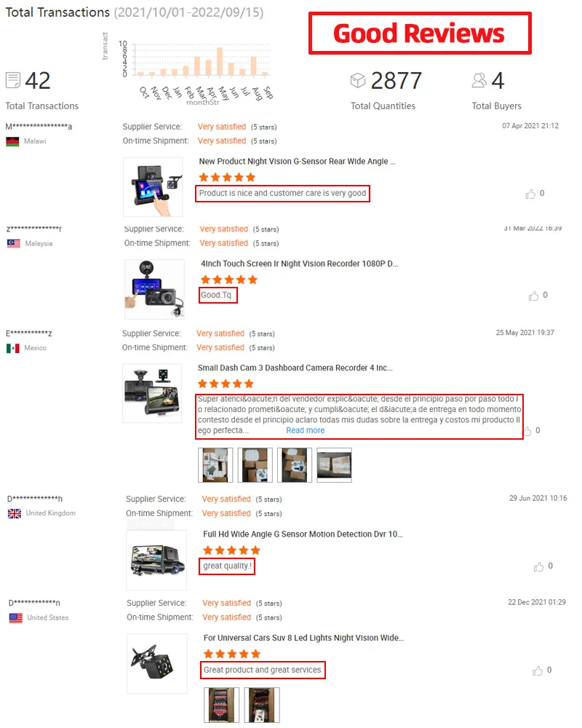The height and width of the screenshot is (728, 582).
Task: Open Full Hd Wide Angle G Sensor product
Action: coord(303,534)
